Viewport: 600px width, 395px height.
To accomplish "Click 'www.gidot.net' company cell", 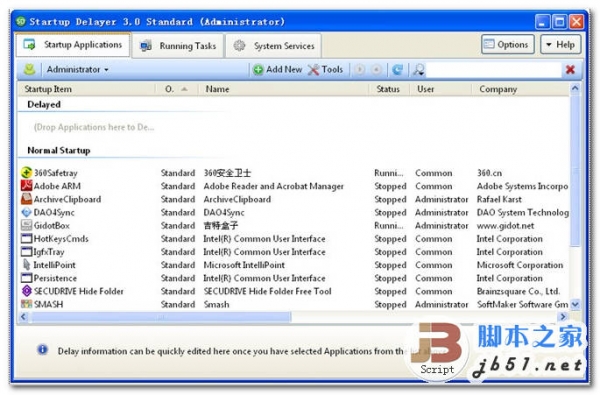I will pos(505,226).
